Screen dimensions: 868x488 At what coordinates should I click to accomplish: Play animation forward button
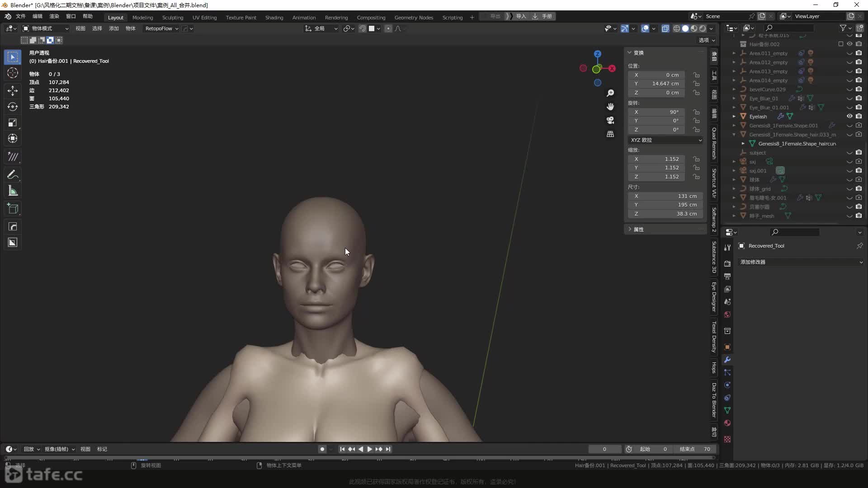370,449
